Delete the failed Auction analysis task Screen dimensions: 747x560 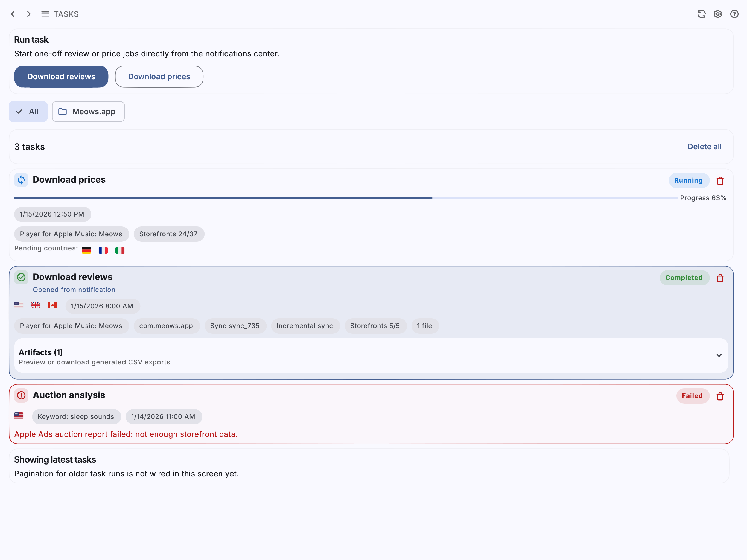(x=720, y=396)
